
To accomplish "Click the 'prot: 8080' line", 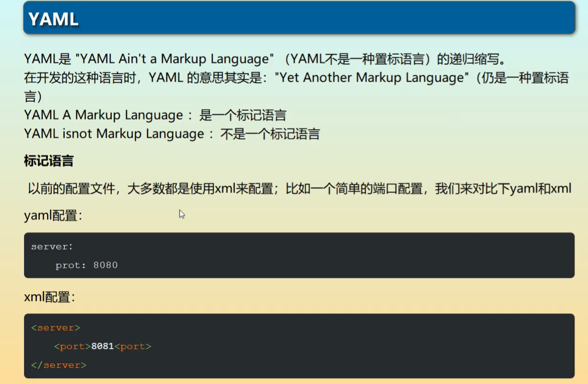I will (86, 265).
